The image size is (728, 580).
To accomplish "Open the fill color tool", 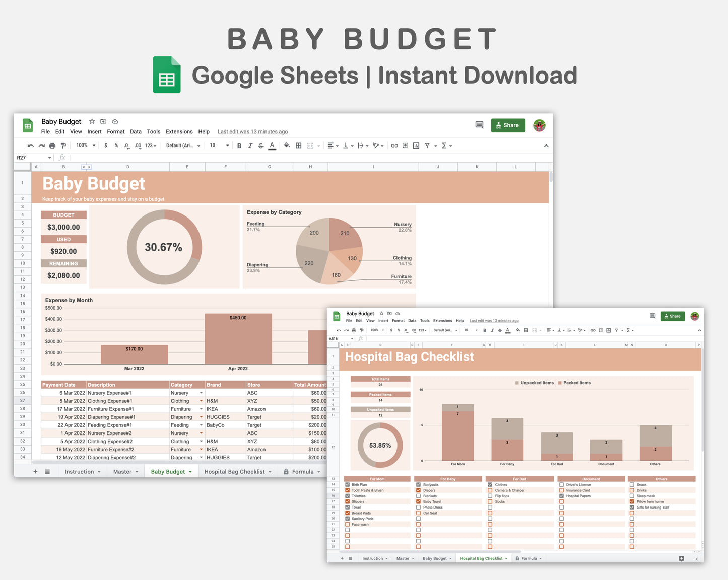I will point(287,146).
